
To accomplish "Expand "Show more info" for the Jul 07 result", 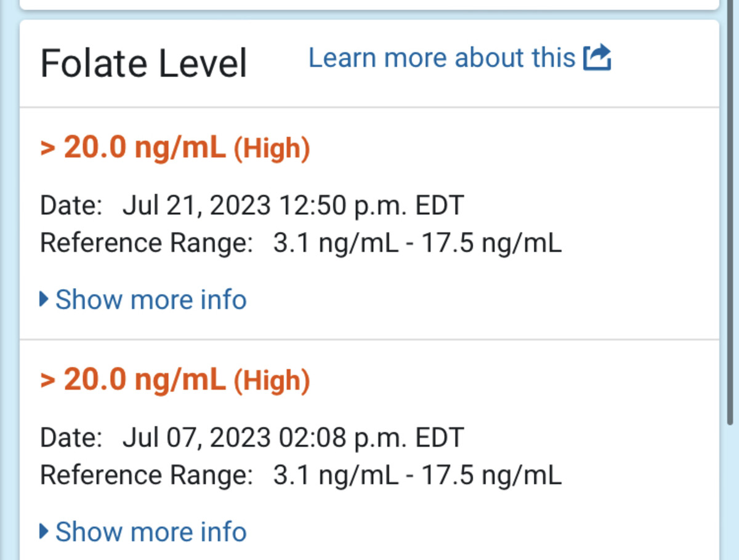I will (151, 532).
